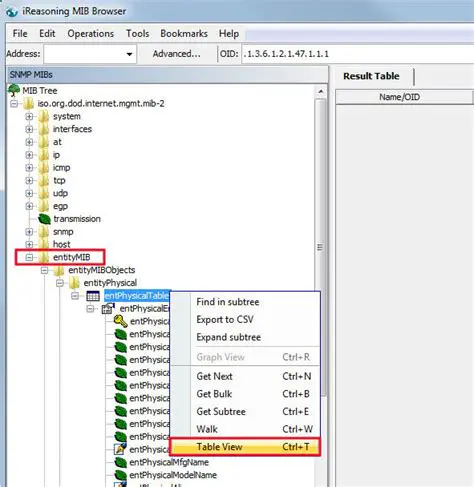Screen dimensions: 474x487
Task: Select the entPhysicalMfgName tree item
Action: point(169,463)
